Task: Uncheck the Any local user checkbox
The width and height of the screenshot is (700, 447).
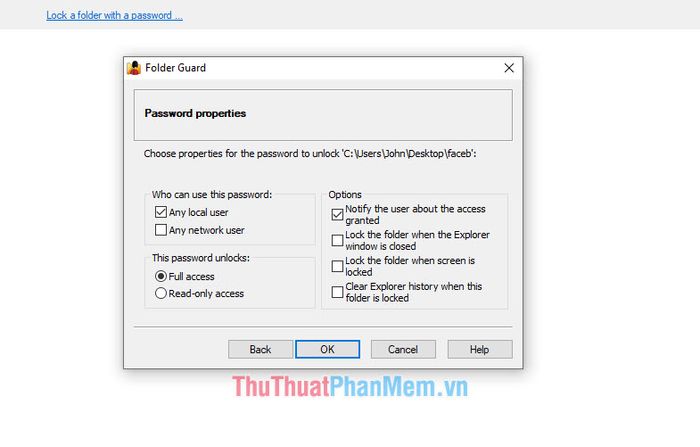Action: 161,212
